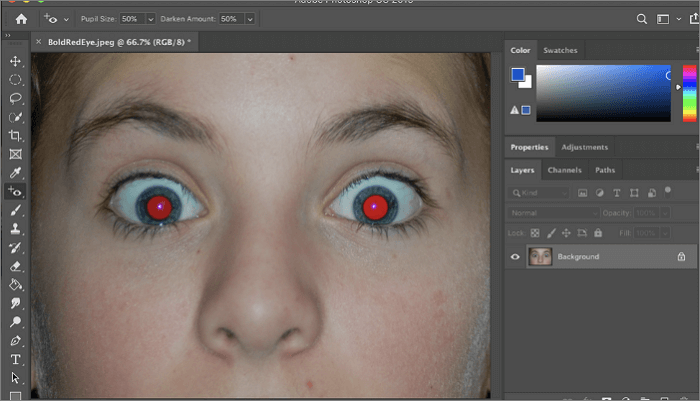This screenshot has height=401, width=700.
Task: Select the Eraser tool
Action: [15, 267]
